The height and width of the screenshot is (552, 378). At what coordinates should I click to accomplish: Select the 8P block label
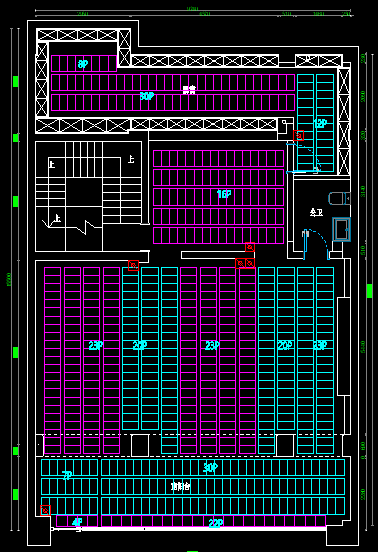83,64
